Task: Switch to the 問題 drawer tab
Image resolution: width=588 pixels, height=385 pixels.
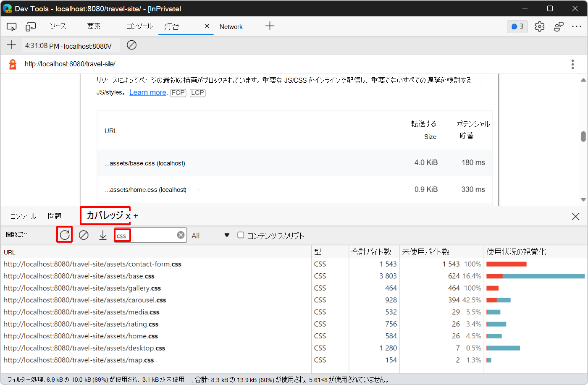Action: 55,216
